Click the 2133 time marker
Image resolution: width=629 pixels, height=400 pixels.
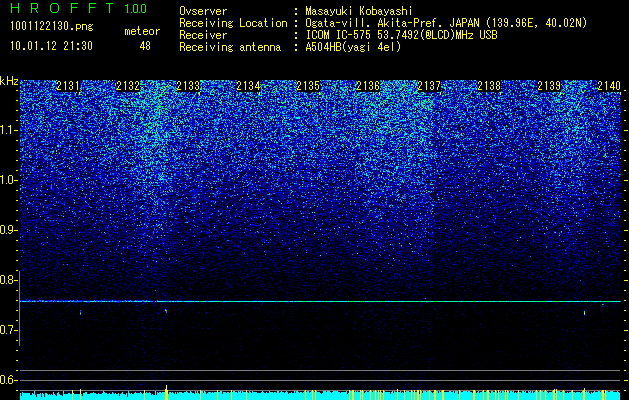click(x=188, y=86)
